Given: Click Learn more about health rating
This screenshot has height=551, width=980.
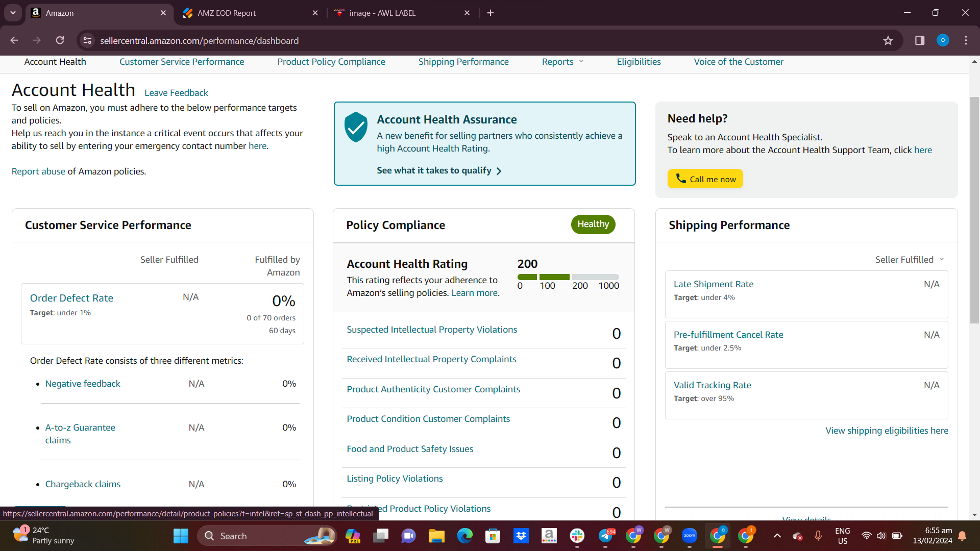Looking at the screenshot, I should (474, 293).
